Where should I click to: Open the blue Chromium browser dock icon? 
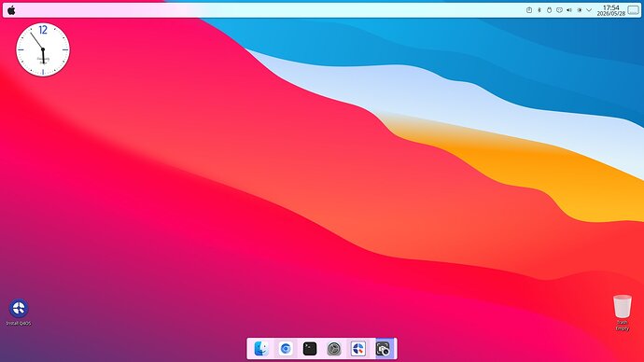[286, 349]
